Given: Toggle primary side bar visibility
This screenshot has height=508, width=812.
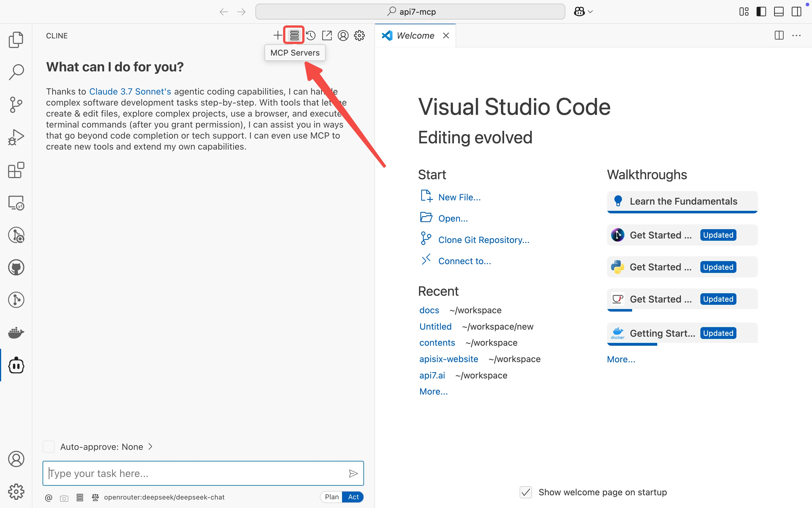Looking at the screenshot, I should (x=761, y=12).
